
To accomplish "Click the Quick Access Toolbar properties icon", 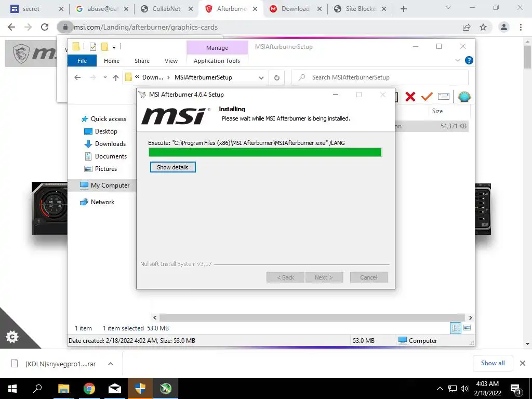I will tap(93, 47).
